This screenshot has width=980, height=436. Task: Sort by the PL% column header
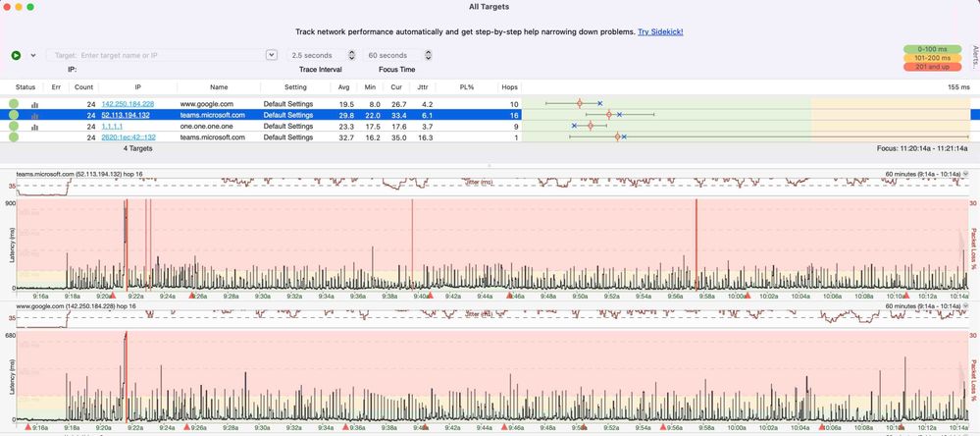466,87
